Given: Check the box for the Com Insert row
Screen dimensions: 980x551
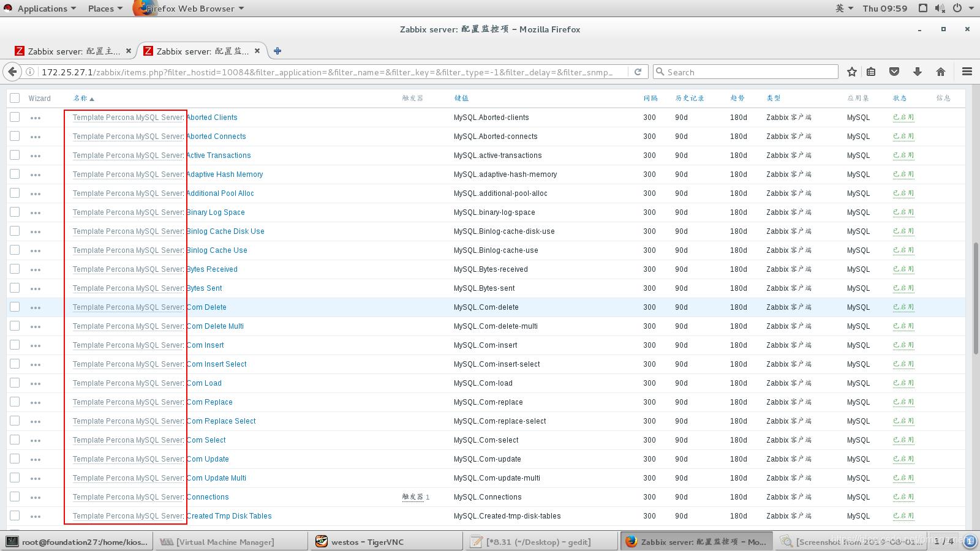Looking at the screenshot, I should coord(15,345).
